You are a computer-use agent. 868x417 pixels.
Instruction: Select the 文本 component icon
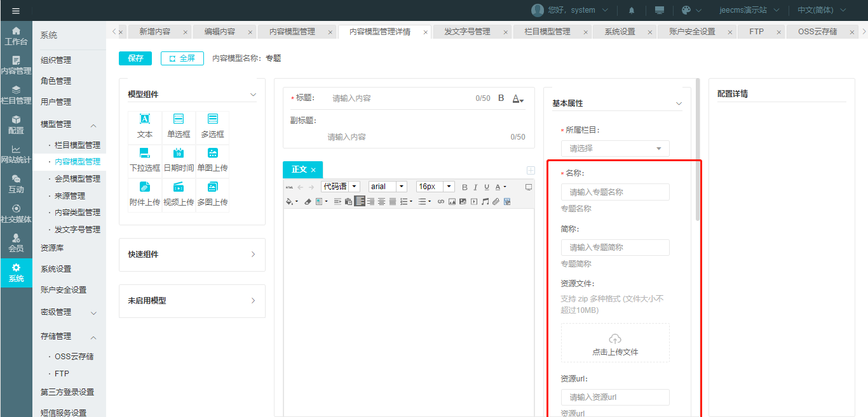pos(145,125)
